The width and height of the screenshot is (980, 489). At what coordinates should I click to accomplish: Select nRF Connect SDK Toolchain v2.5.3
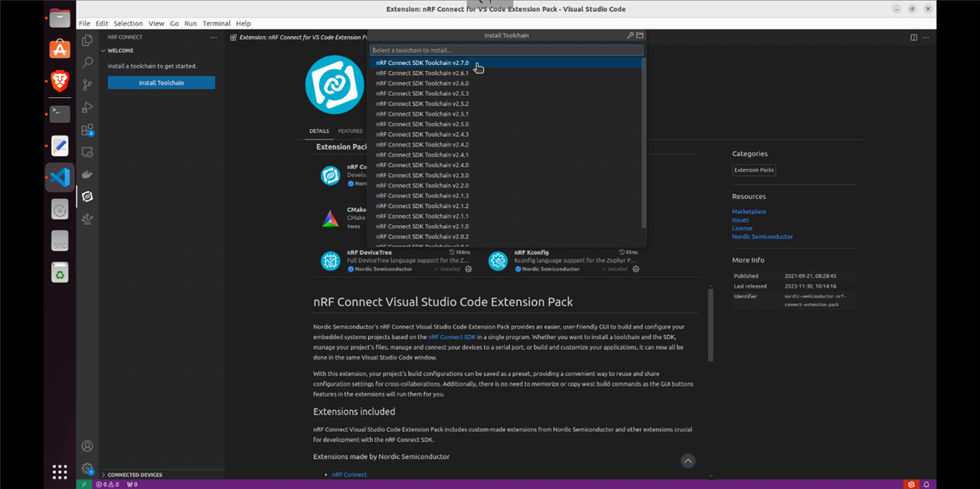pos(505,93)
